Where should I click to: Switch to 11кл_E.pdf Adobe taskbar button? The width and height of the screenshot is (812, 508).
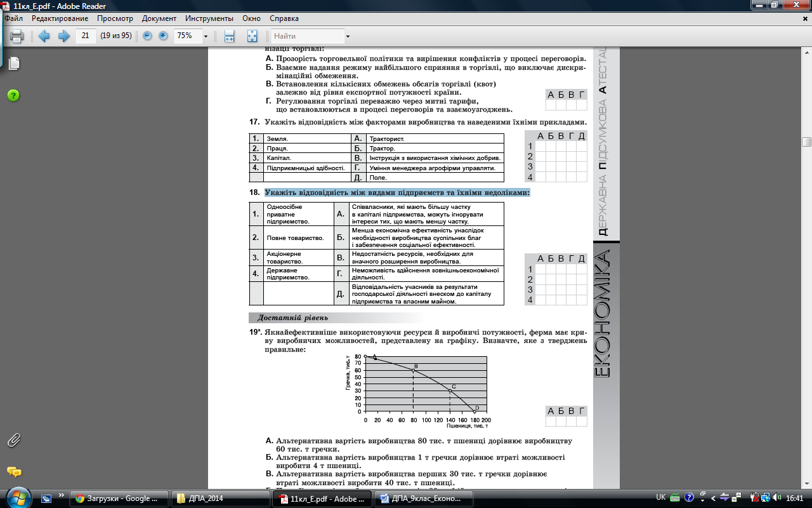click(x=321, y=498)
